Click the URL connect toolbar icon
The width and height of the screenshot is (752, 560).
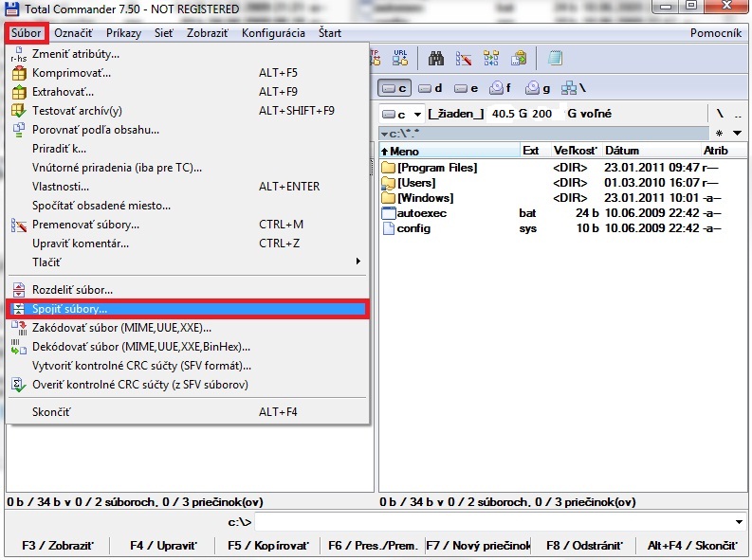(400, 58)
